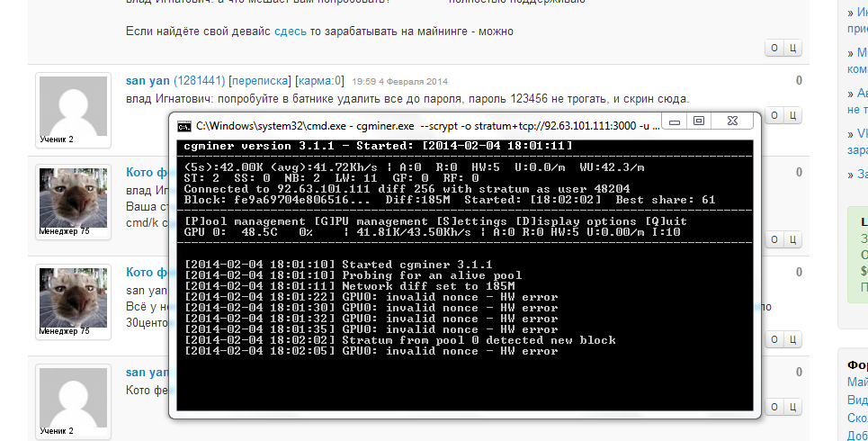Viewport: 868px width, 441px height.
Task: Click the Ц button in Кото's 'cmd/k' post
Action: pos(792,239)
